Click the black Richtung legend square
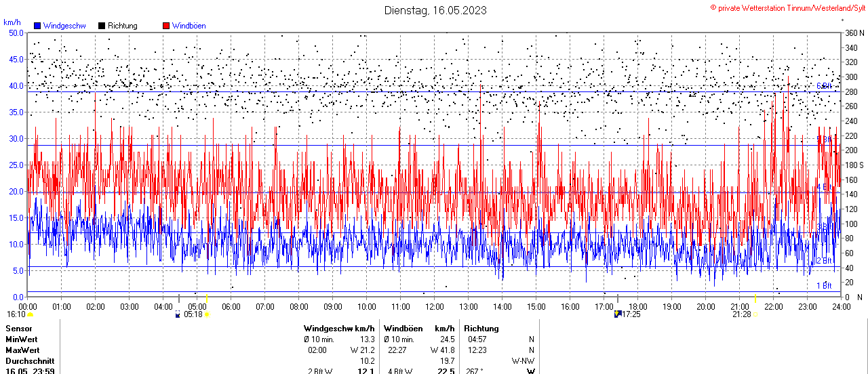This screenshot has height=374, width=868. pyautogui.click(x=102, y=26)
